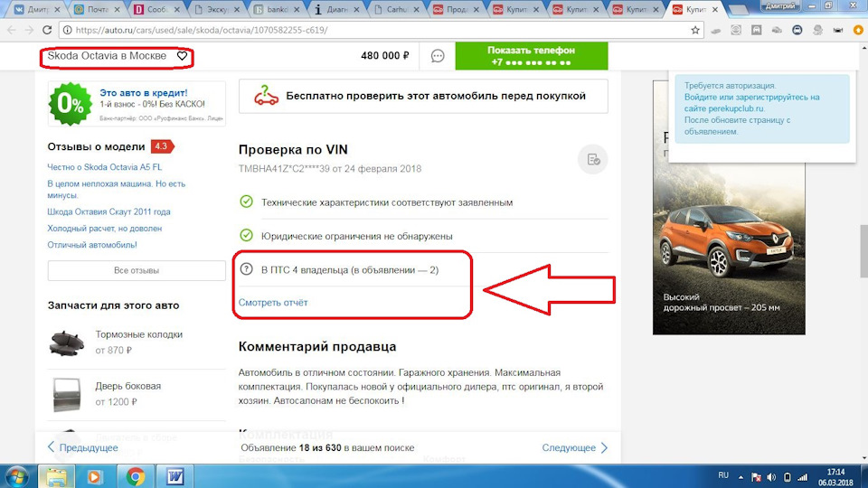Click RU input language indicator
Screen dimensions: 868x488
tap(723, 475)
